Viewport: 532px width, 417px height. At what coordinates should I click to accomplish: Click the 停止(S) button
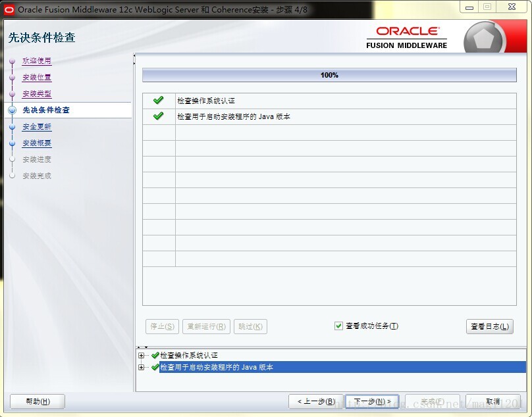click(162, 326)
